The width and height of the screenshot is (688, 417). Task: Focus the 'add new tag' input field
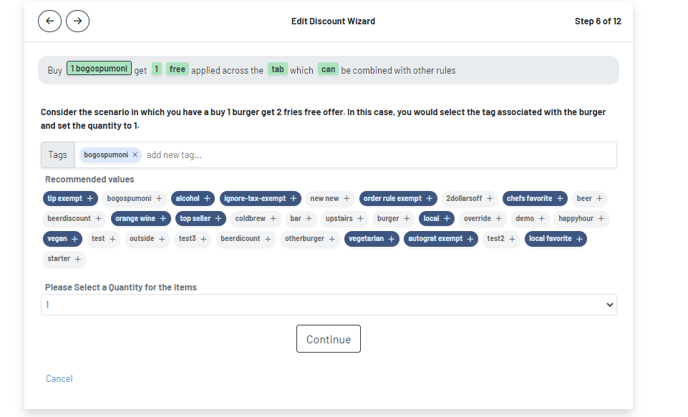(x=300, y=155)
